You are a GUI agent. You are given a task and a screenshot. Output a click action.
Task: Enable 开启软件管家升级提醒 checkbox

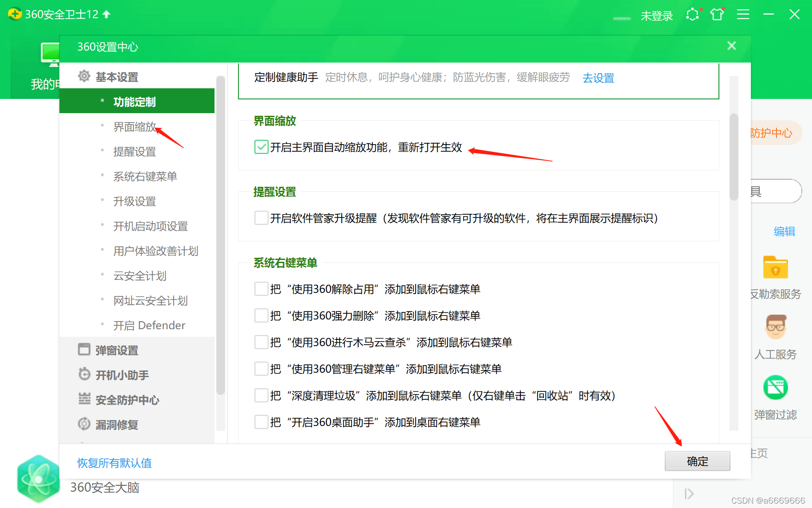[262, 218]
